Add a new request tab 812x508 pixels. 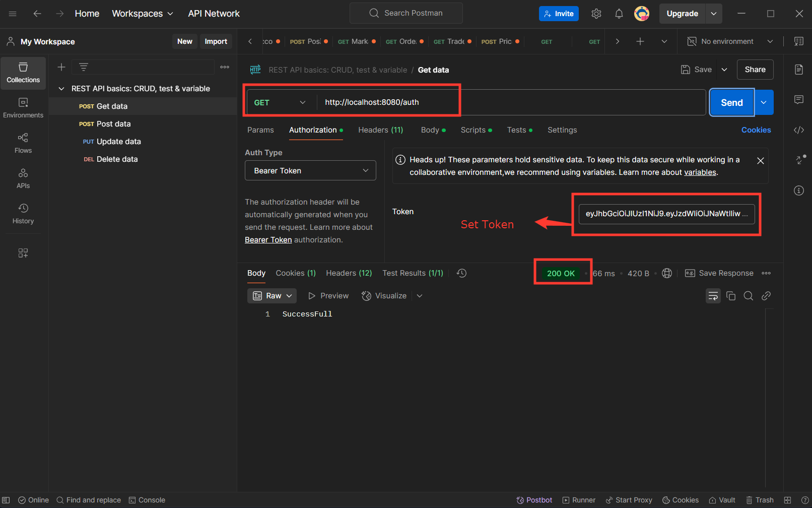point(640,41)
